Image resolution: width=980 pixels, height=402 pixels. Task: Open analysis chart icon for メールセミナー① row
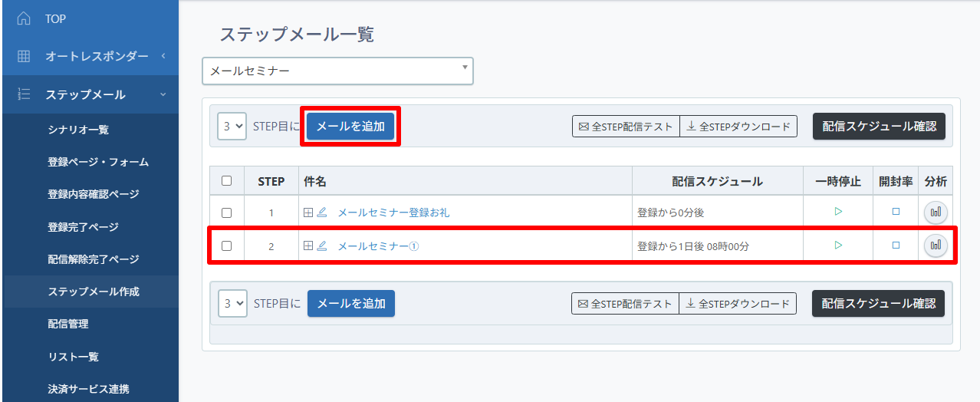936,245
